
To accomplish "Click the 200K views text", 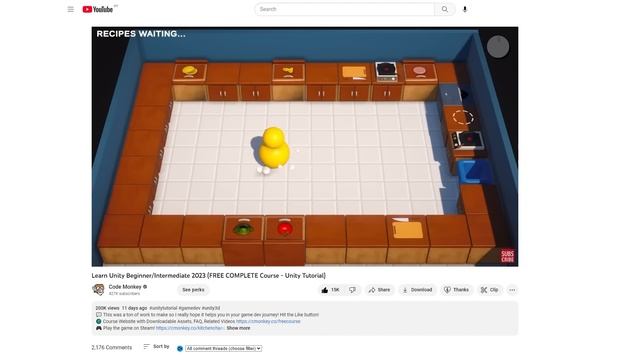I will click(x=107, y=308).
